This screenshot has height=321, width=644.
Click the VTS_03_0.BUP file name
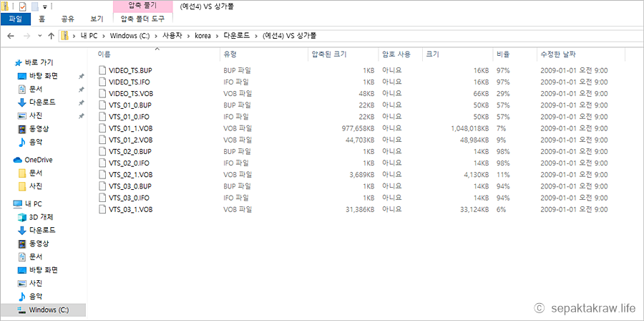click(131, 186)
